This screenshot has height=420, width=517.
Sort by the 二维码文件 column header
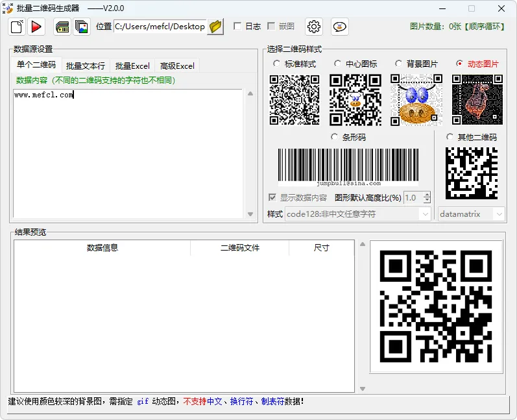pos(240,248)
